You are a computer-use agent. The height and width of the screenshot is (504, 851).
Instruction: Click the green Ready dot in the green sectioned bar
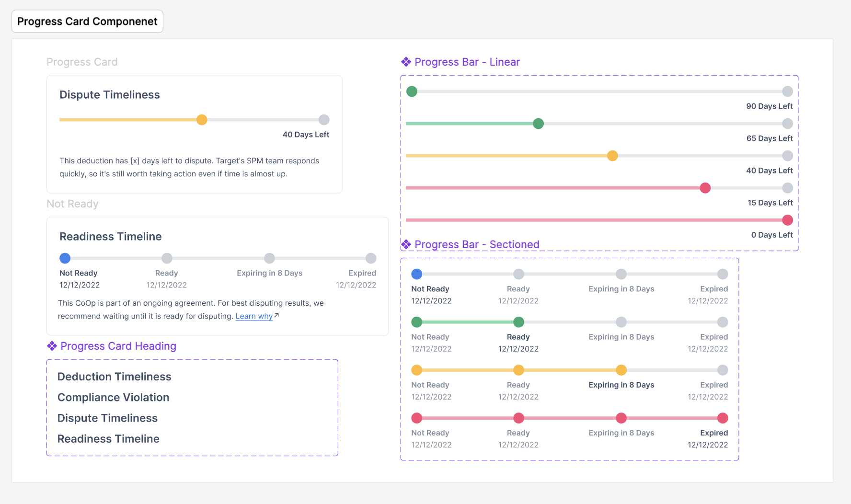pyautogui.click(x=518, y=322)
